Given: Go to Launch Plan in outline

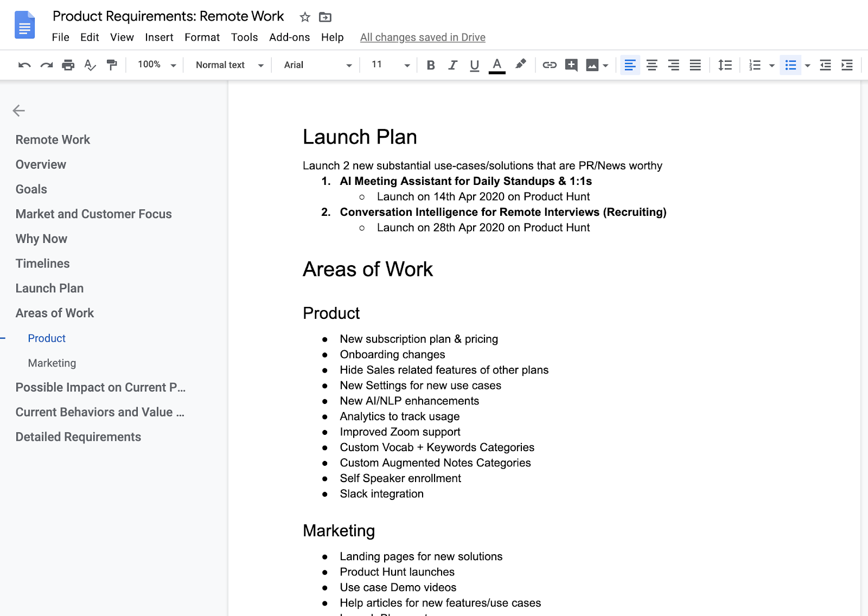Looking at the screenshot, I should (x=49, y=288).
